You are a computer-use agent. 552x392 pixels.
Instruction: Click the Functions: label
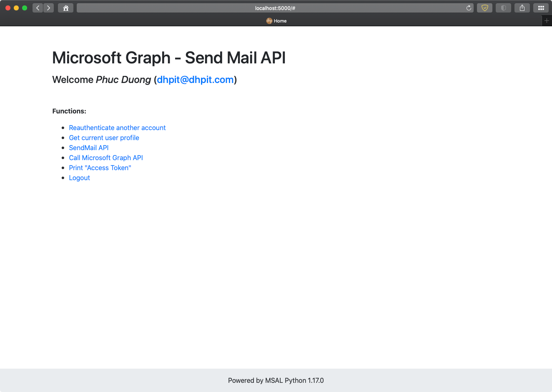(x=69, y=111)
